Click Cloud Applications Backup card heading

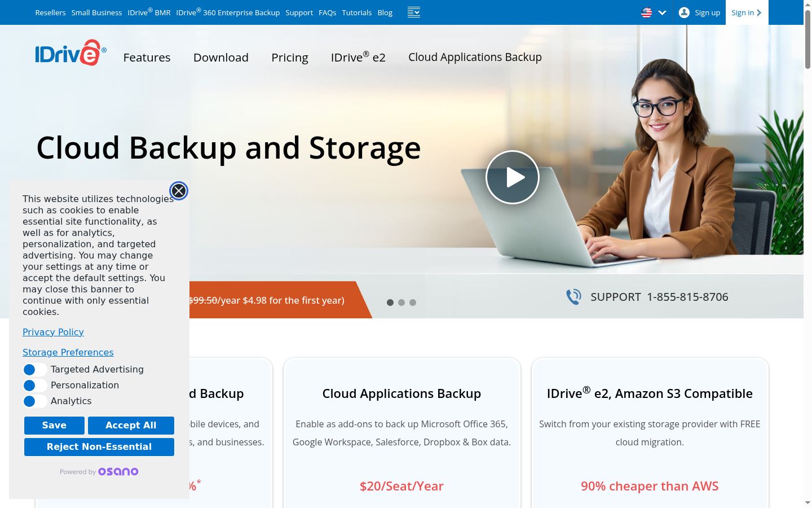401,393
